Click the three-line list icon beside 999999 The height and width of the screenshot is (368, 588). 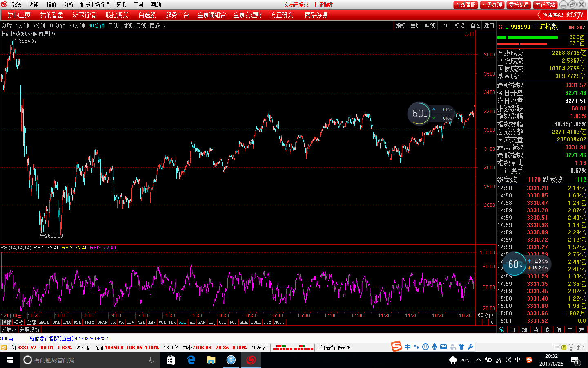pos(507,27)
